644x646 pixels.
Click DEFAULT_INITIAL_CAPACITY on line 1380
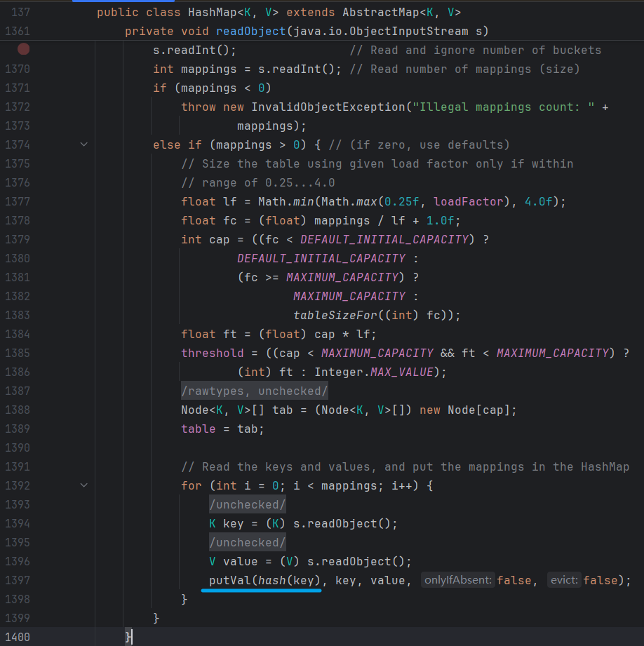click(321, 258)
